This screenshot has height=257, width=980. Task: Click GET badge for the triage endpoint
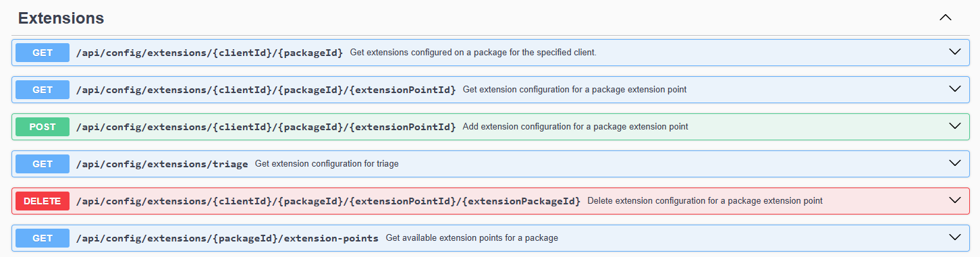(x=43, y=164)
